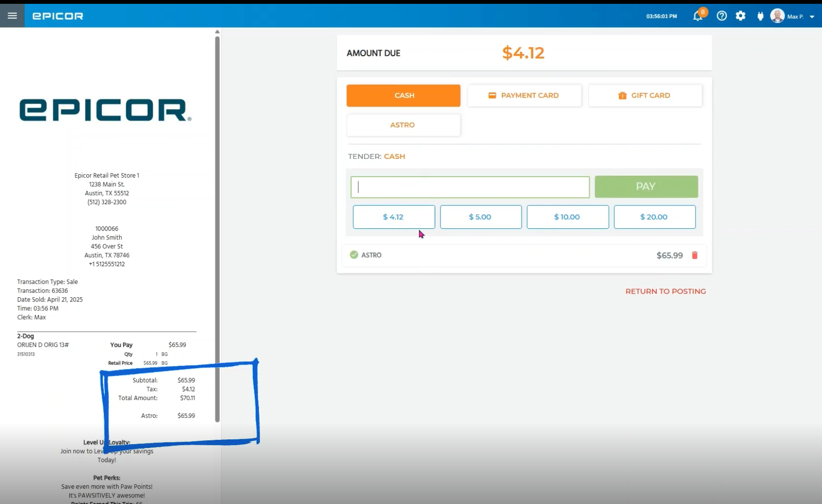Click the receipt panel vertical scrollbar
This screenshot has width=822, height=504.
[x=217, y=229]
